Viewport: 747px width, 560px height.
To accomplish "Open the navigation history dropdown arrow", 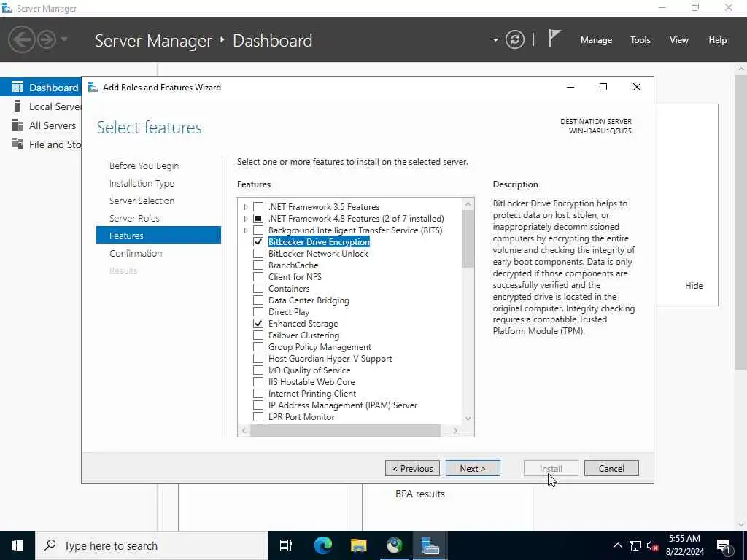I will pos(64,39).
